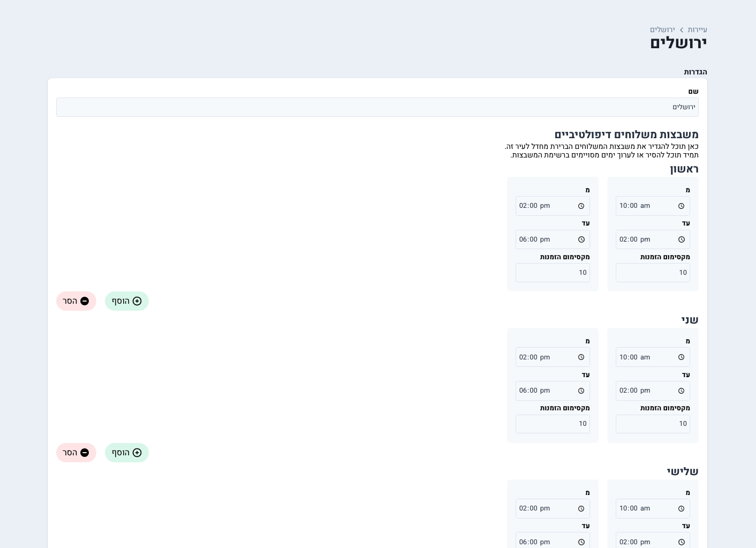Viewport: 756px width, 548px height.
Task: Open time picker icon for Sunday's 06:00 pm field
Action: tap(581, 240)
